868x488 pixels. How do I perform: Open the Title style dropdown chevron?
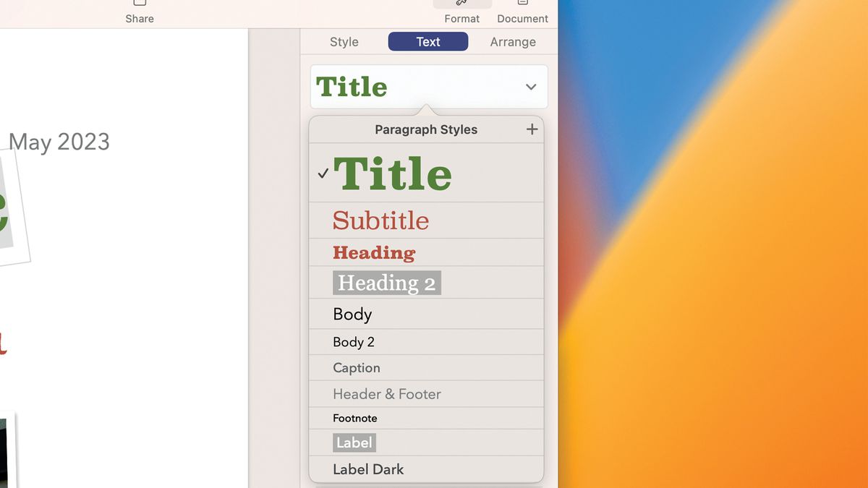pos(531,86)
